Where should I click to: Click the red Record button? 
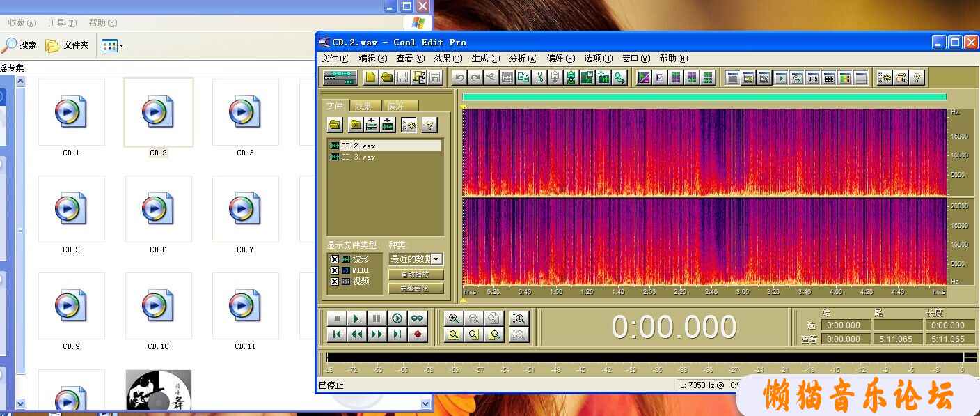click(x=417, y=334)
